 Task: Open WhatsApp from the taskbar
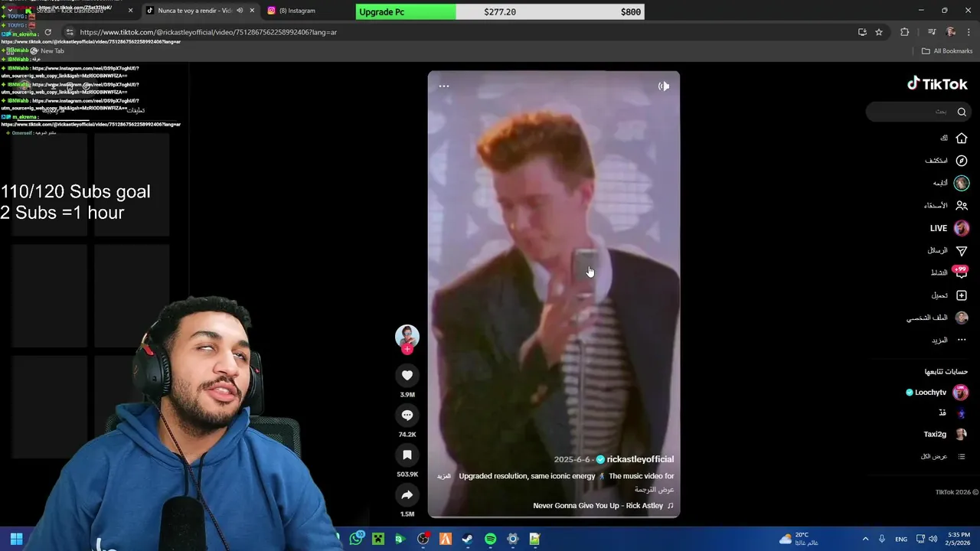pos(356,539)
